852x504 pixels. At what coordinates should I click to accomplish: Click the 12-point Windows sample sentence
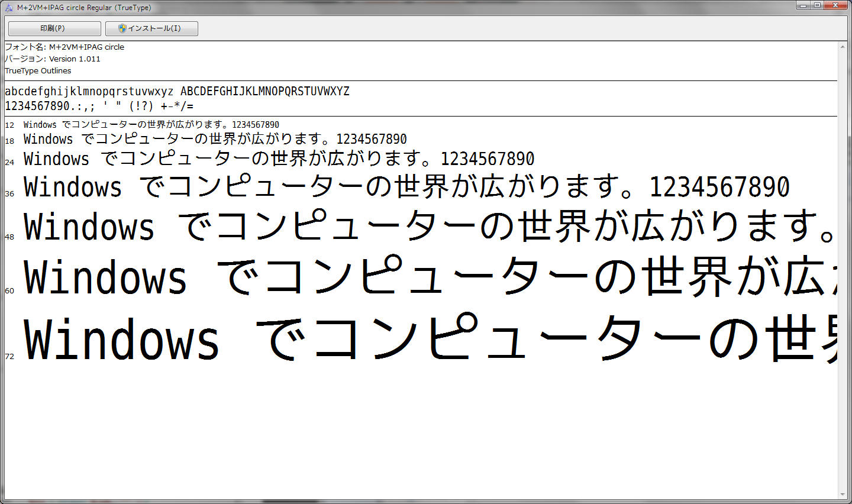tap(151, 124)
